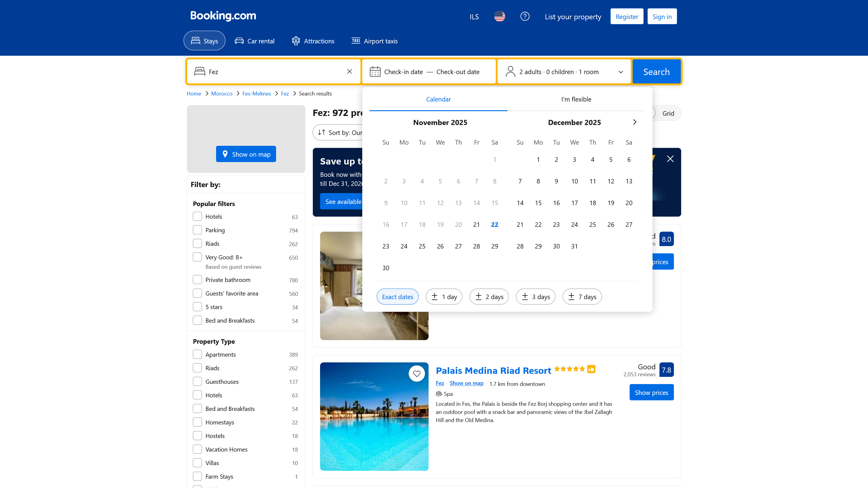This screenshot has height=488, width=868.
Task: Select the ±3 days flexibility option
Action: [x=536, y=296]
